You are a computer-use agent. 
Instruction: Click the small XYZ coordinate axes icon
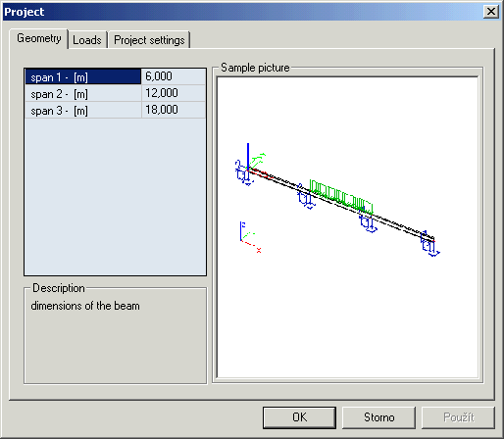point(250,237)
